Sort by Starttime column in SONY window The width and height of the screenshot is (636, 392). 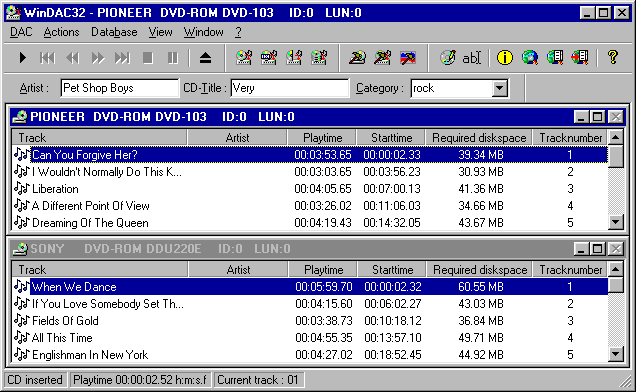tap(392, 270)
